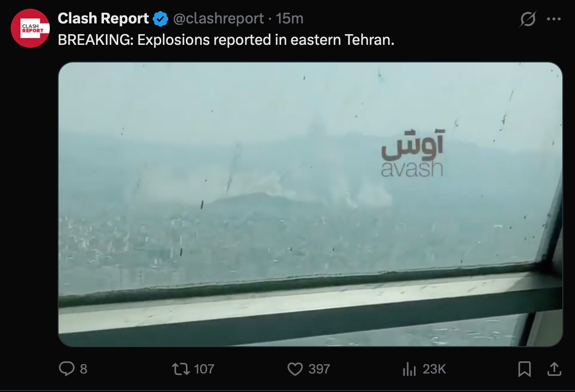This screenshot has width=575, height=392.
Task: Click the like count 397
Action: tap(319, 369)
